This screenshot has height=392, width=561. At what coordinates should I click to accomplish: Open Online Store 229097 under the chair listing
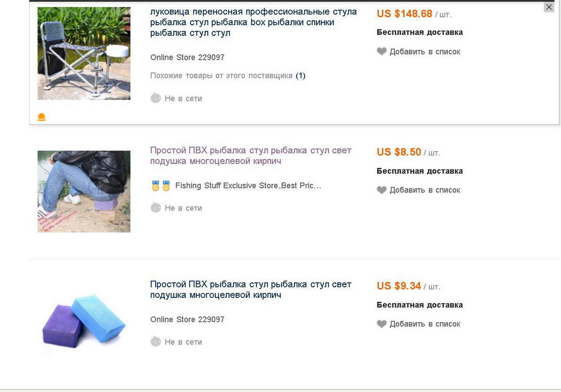point(187,57)
